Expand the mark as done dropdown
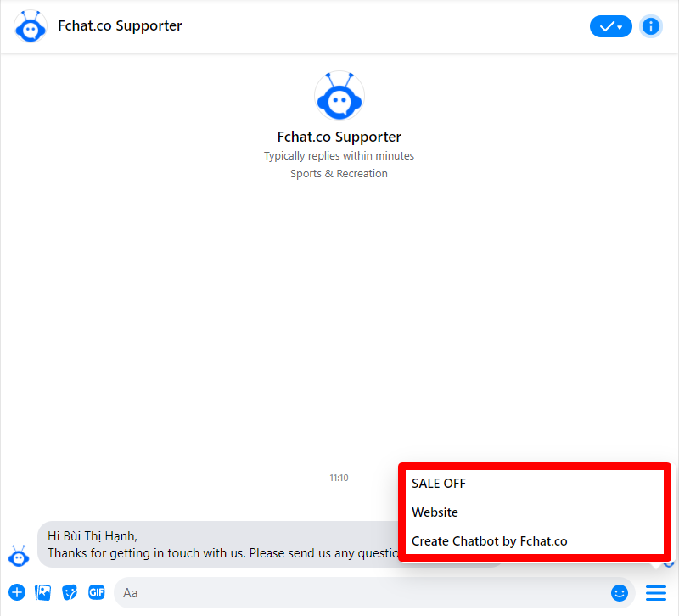The height and width of the screenshot is (616, 679). (610, 26)
